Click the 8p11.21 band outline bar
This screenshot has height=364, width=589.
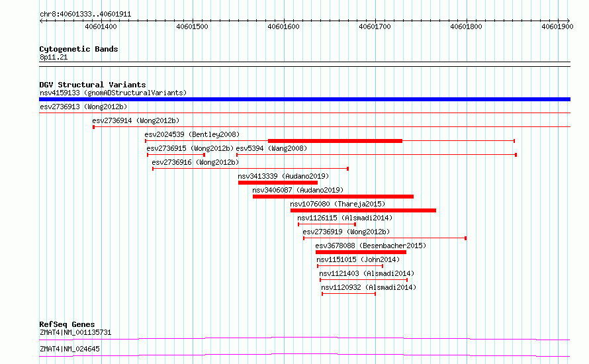(304, 64)
